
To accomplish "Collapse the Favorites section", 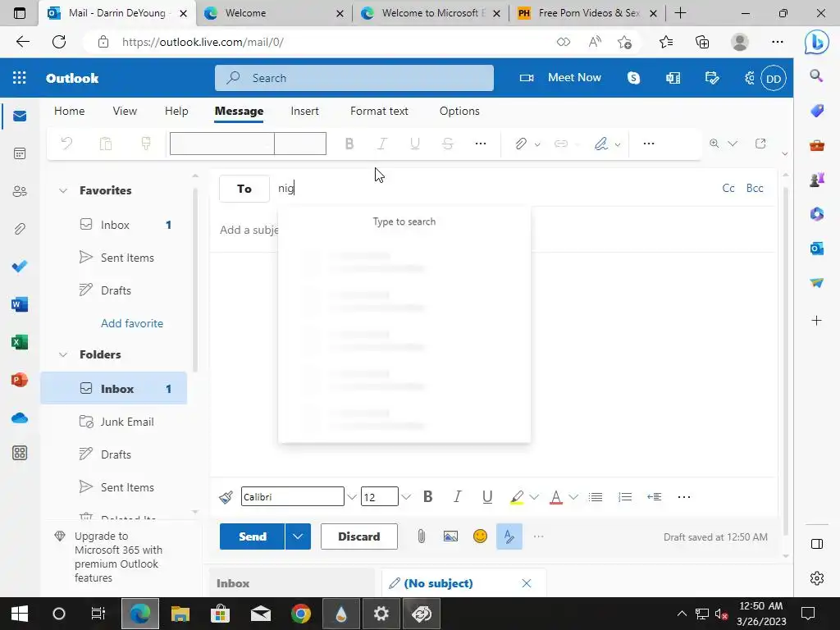I will pyautogui.click(x=63, y=190).
